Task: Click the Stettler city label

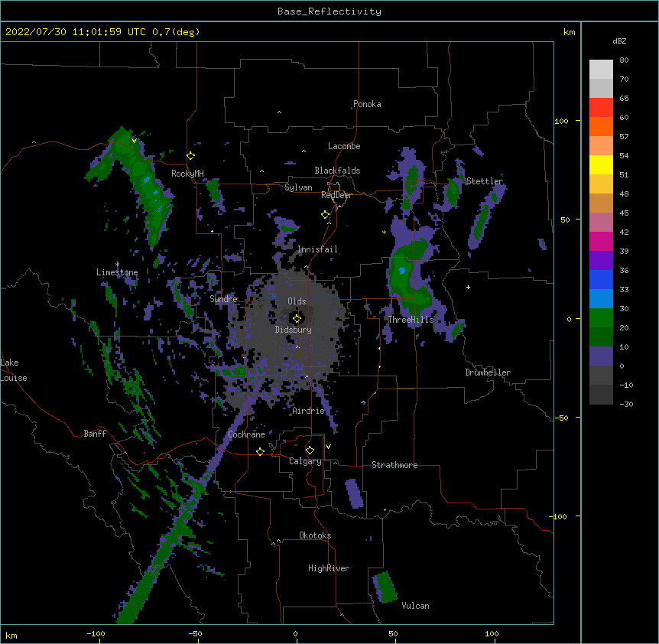Action: click(485, 181)
